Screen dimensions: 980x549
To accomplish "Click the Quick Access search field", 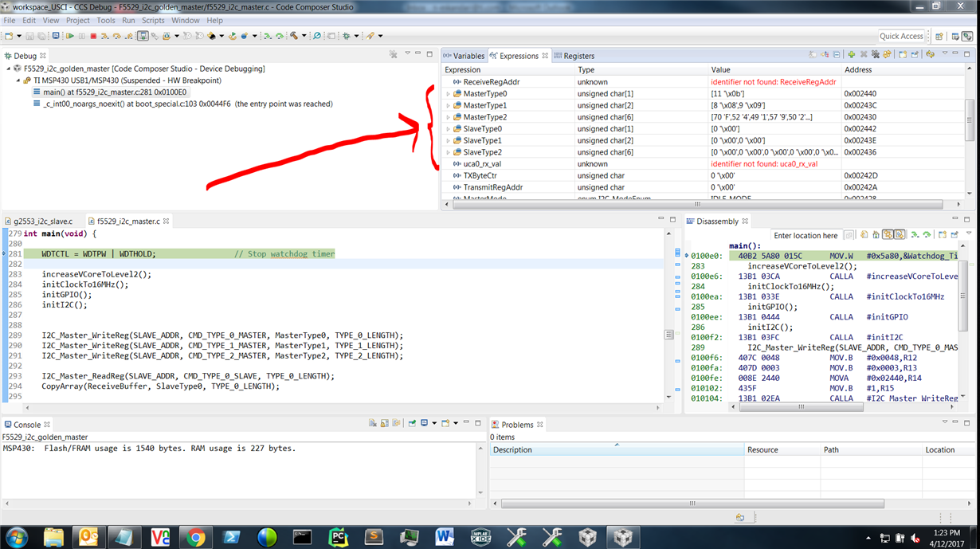I will (901, 36).
